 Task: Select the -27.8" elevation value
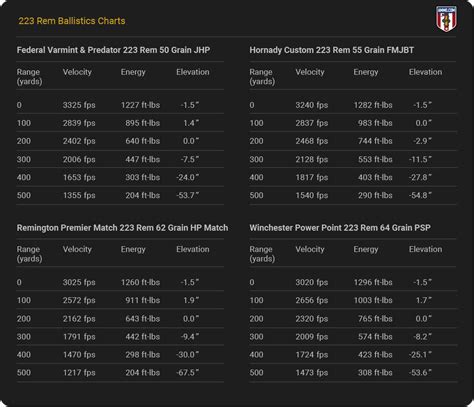[x=420, y=177]
